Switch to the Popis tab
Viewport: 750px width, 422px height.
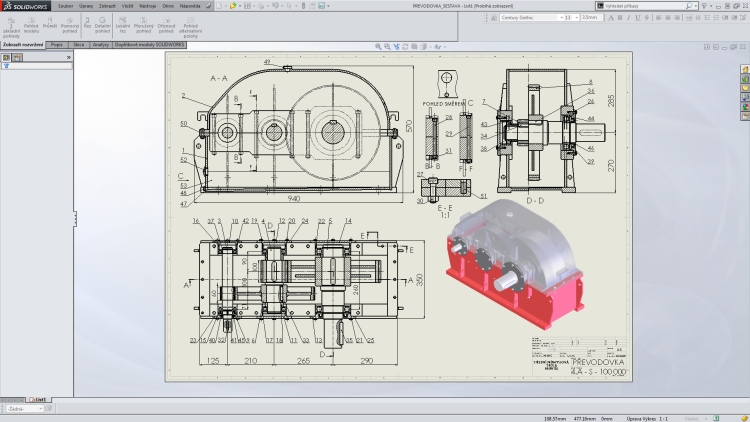point(56,44)
